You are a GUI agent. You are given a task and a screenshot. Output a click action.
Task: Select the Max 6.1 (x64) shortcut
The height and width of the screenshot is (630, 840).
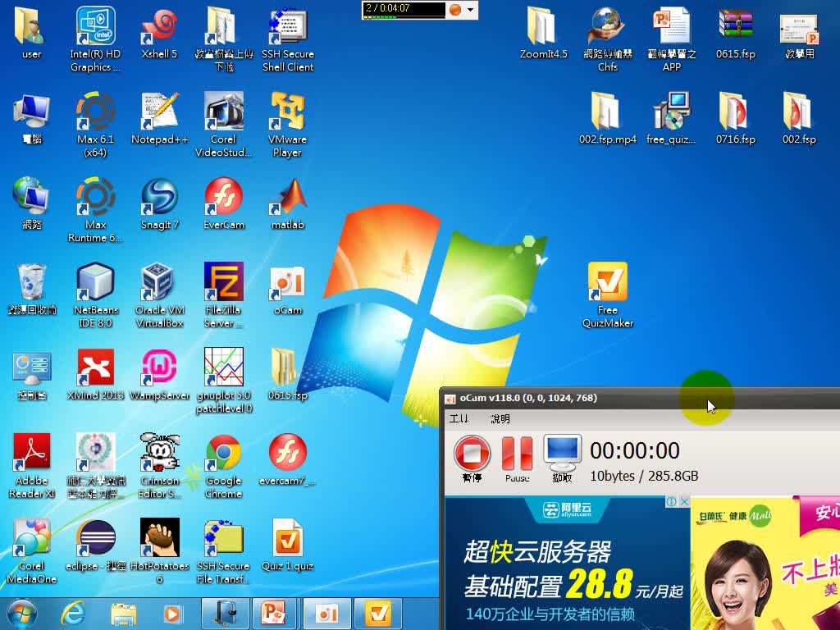(x=95, y=125)
